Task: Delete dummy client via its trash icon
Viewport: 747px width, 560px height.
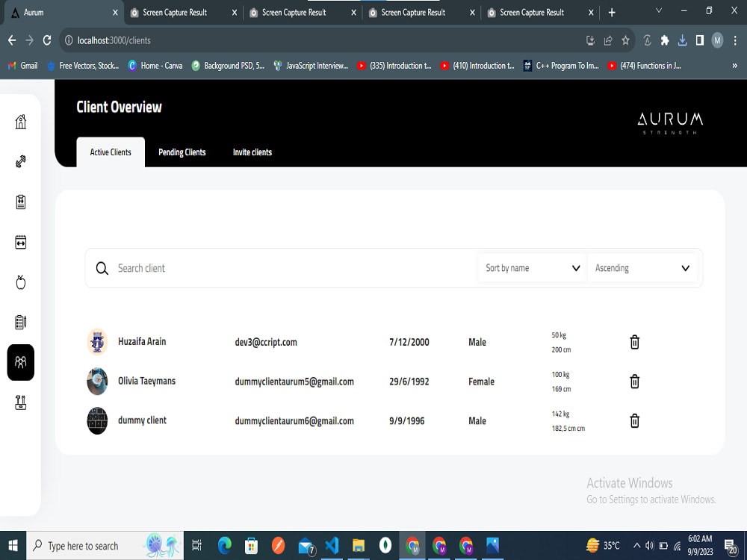Action: pos(634,420)
